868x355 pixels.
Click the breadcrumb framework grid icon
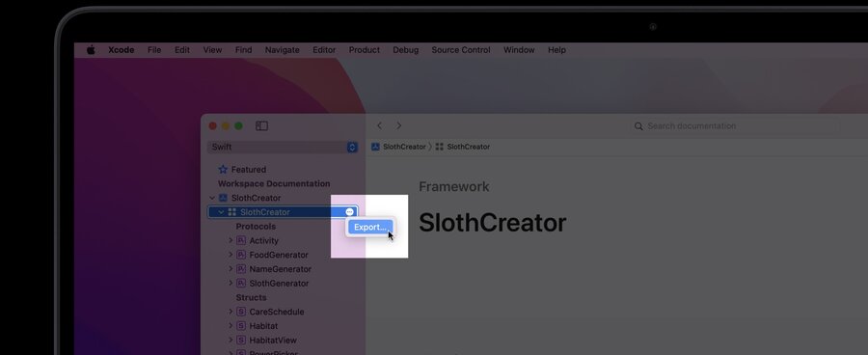click(440, 147)
